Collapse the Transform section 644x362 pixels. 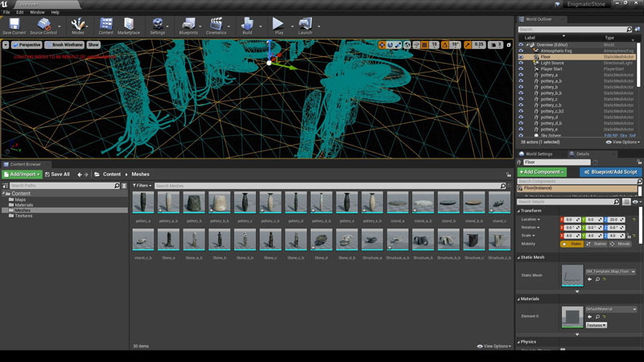tap(519, 211)
